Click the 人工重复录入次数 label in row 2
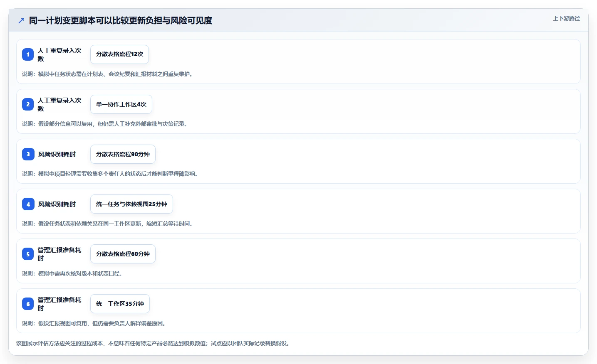This screenshot has width=597, height=364. coord(59,104)
